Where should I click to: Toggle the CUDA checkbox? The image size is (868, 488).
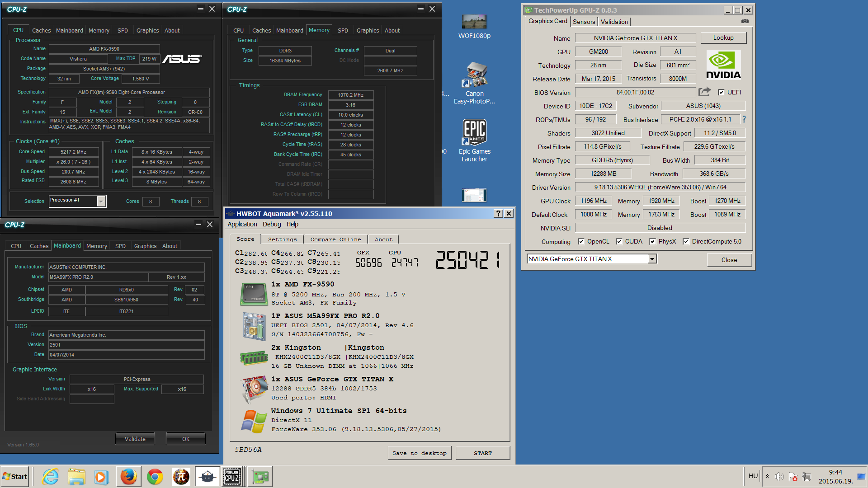coord(619,241)
